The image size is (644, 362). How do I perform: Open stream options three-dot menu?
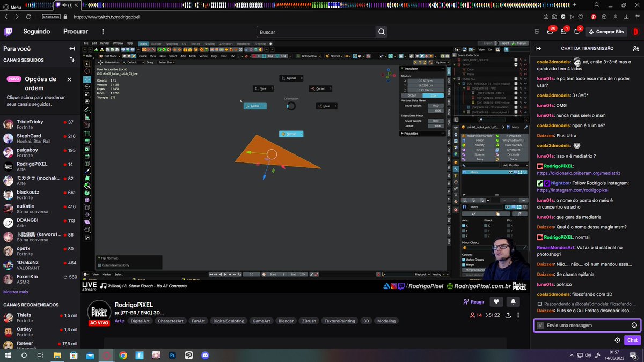click(x=518, y=315)
